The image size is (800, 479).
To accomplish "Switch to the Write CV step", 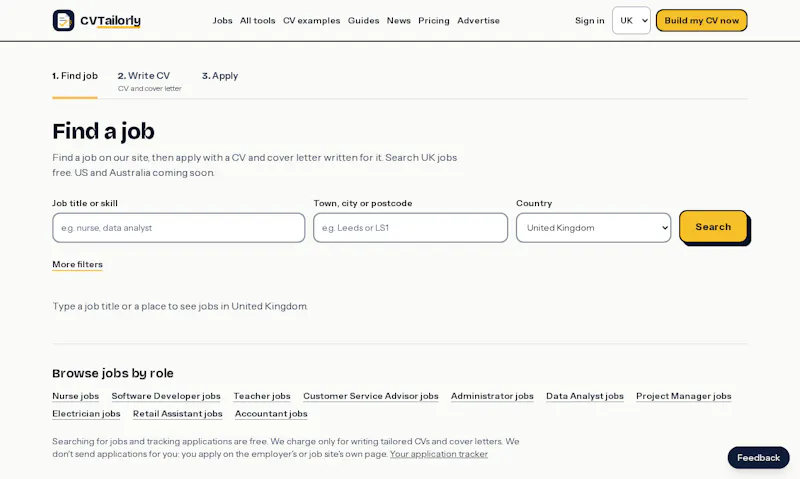I will 144,76.
